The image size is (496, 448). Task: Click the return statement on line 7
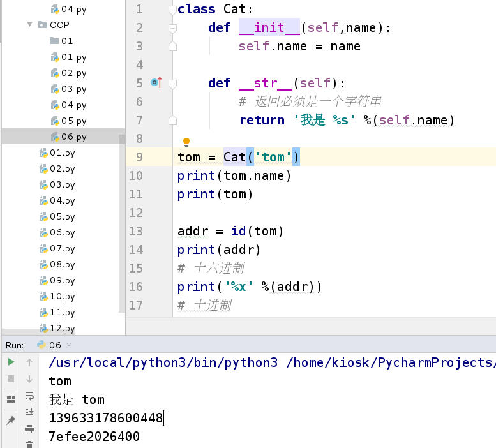click(x=347, y=120)
